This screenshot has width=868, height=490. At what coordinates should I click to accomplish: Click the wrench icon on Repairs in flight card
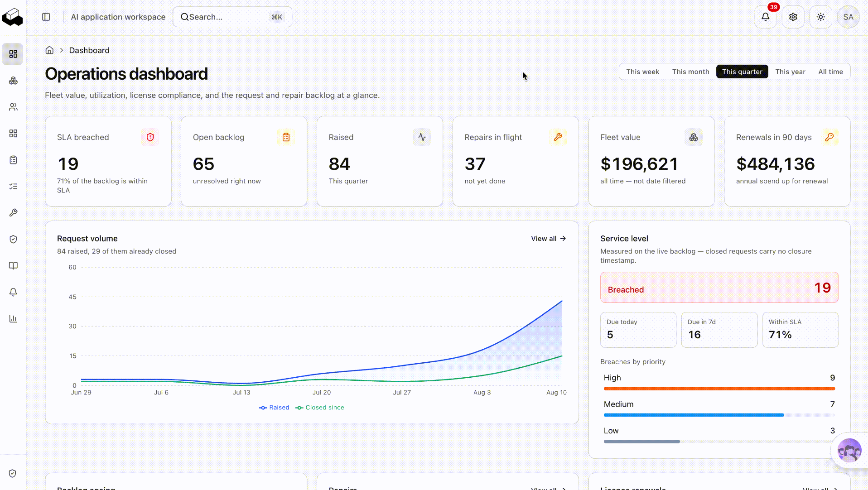[558, 137]
